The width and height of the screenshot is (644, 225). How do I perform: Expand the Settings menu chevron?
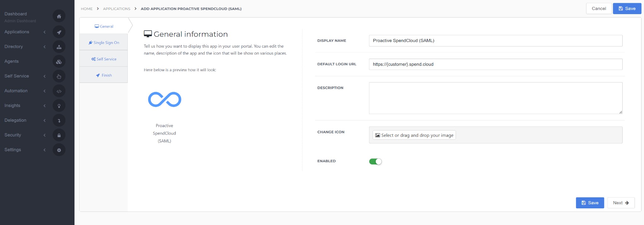[45, 150]
